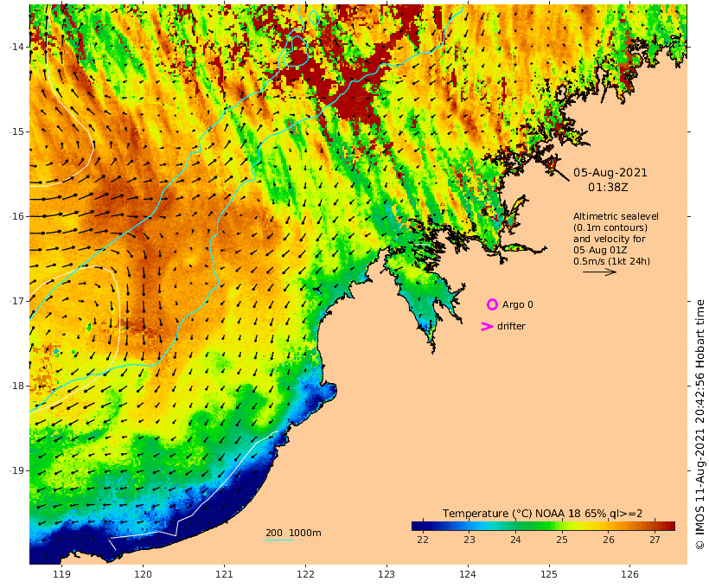Click the colorbar value 23
Screen dimensions: 709x588
click(469, 540)
